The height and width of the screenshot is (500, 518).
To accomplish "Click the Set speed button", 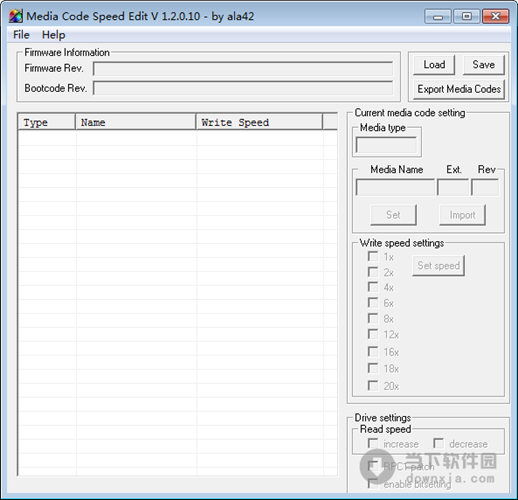I will click(439, 266).
